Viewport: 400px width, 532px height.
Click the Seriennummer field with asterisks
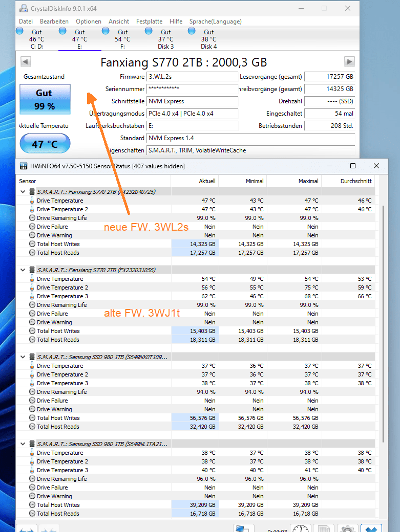click(x=192, y=89)
